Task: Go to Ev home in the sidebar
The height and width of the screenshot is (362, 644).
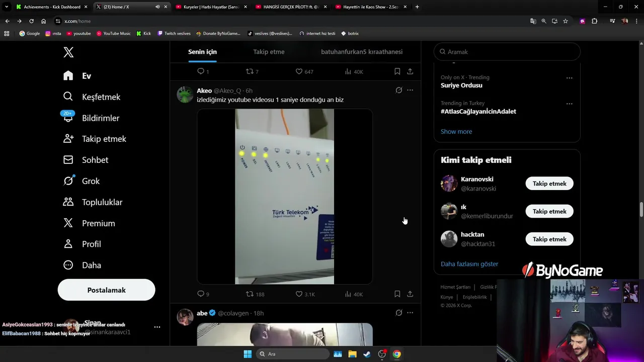Action: (77, 76)
